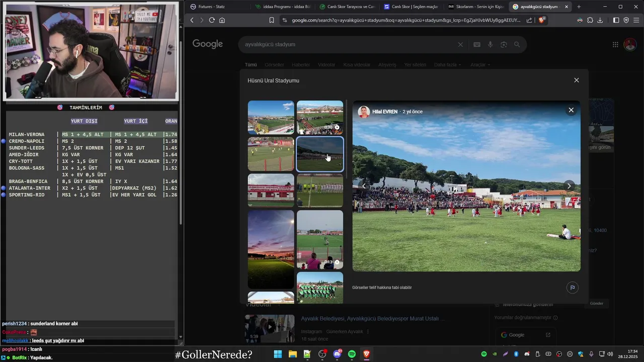Image resolution: width=644 pixels, height=362 pixels.
Task: Open the browser hamburger menu
Action: 636,20
